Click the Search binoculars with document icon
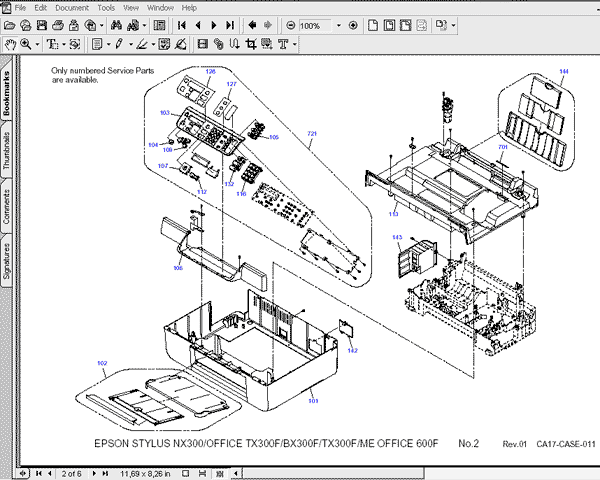 coord(133,26)
